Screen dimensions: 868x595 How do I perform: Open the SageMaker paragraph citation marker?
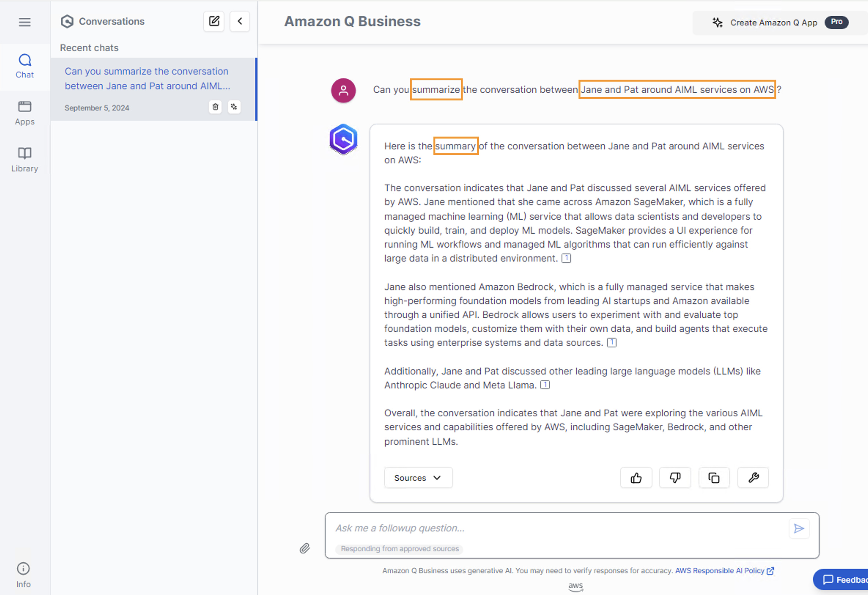(x=566, y=258)
